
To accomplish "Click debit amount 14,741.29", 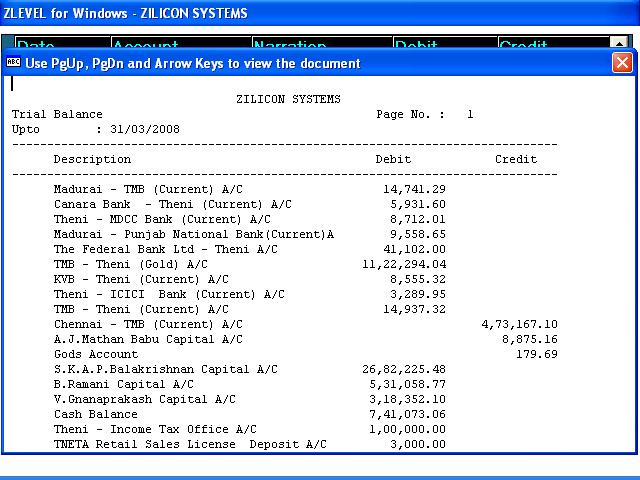I will click(x=414, y=189).
